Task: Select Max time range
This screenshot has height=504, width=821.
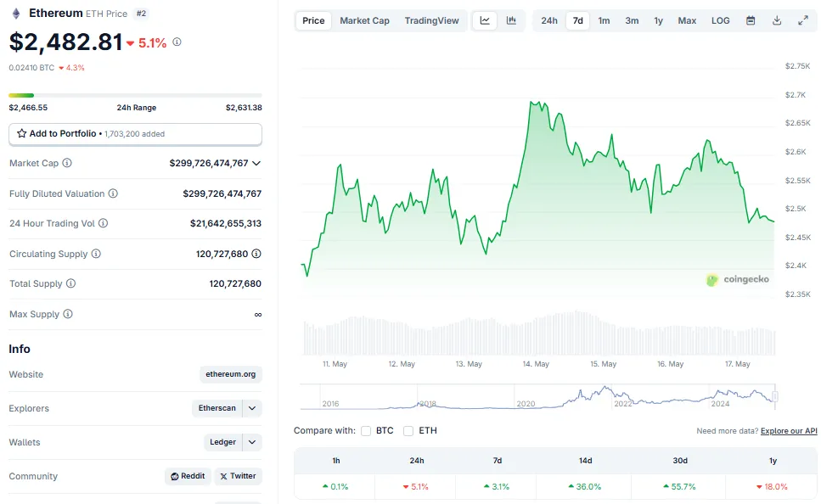Action: click(687, 20)
